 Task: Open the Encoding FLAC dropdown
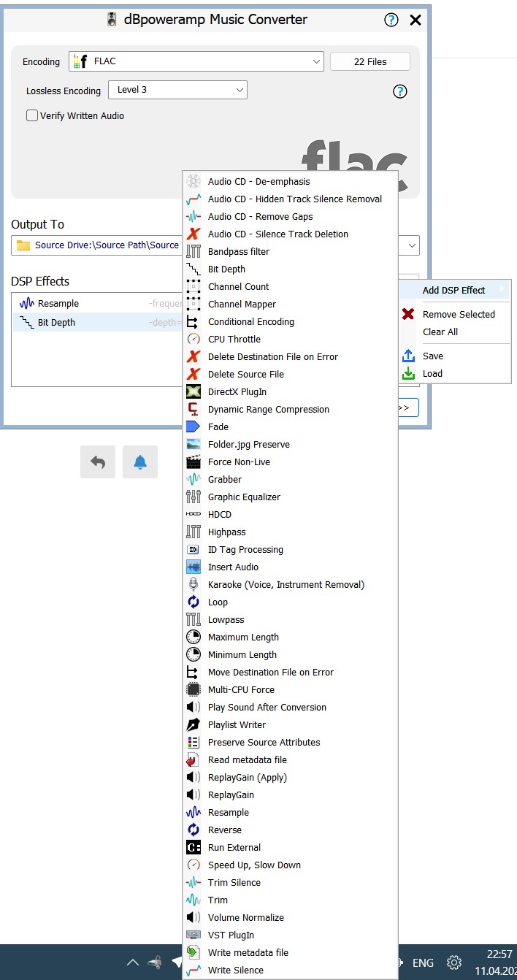click(196, 61)
